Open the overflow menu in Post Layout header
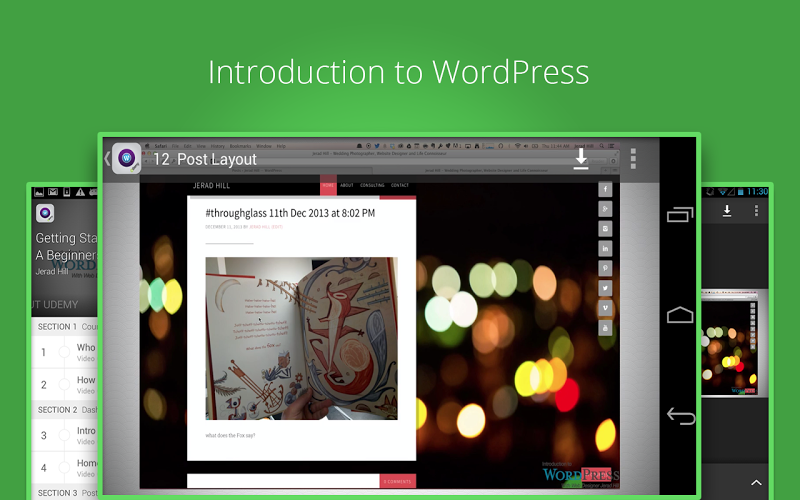This screenshot has height=500, width=800. (x=633, y=159)
